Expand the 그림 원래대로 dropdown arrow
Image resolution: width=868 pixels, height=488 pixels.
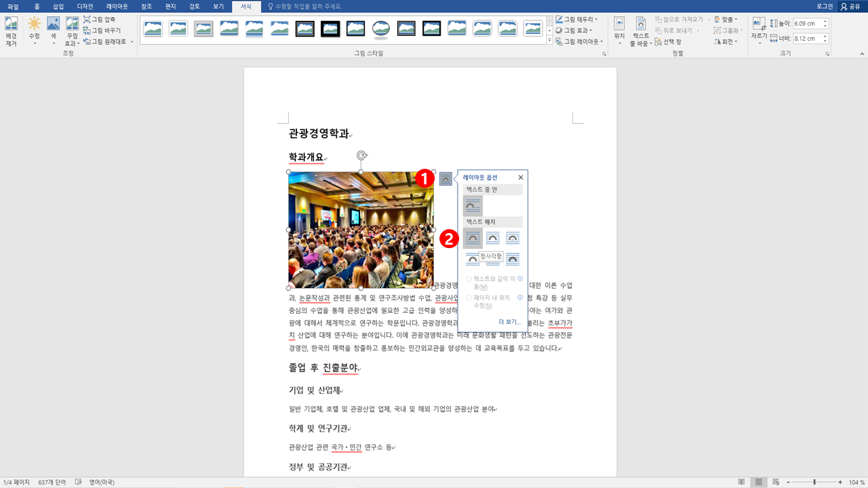coord(132,41)
